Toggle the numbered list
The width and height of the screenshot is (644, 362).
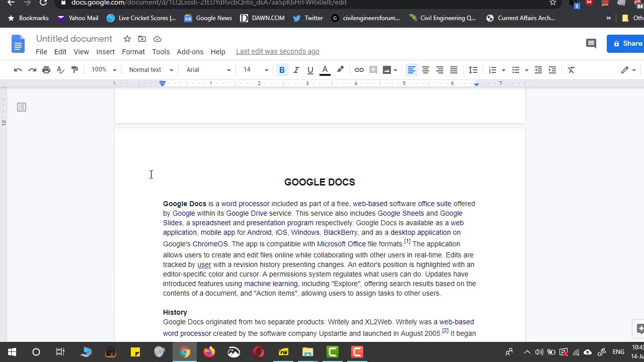[x=493, y=70]
